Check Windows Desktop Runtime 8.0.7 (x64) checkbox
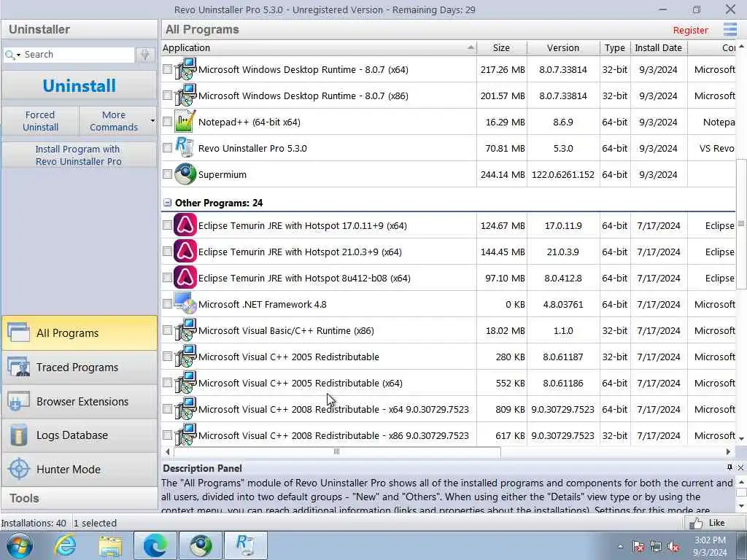The image size is (747, 560). (167, 69)
